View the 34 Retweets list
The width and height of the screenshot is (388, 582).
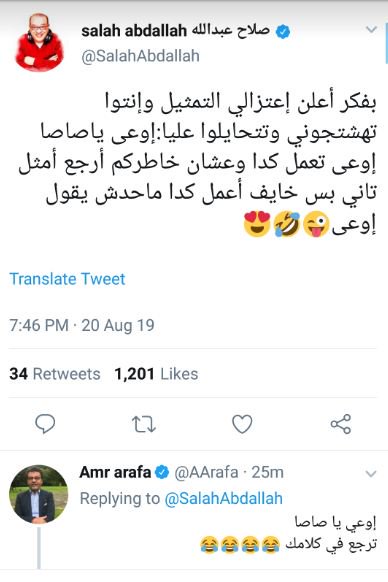pyautogui.click(x=55, y=374)
